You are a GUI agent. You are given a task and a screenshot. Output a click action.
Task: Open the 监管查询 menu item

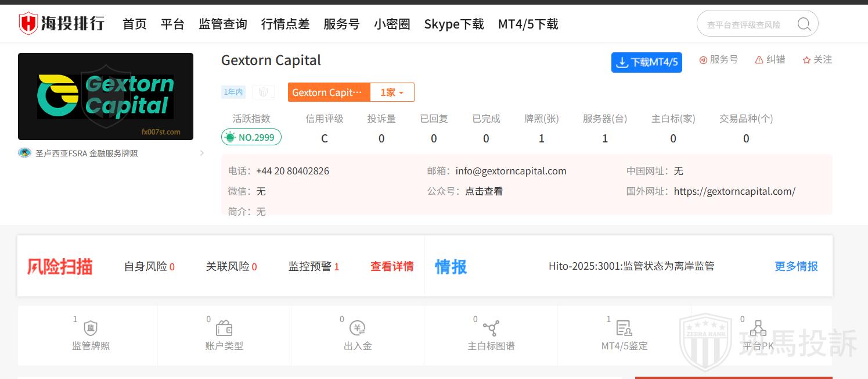tap(223, 24)
